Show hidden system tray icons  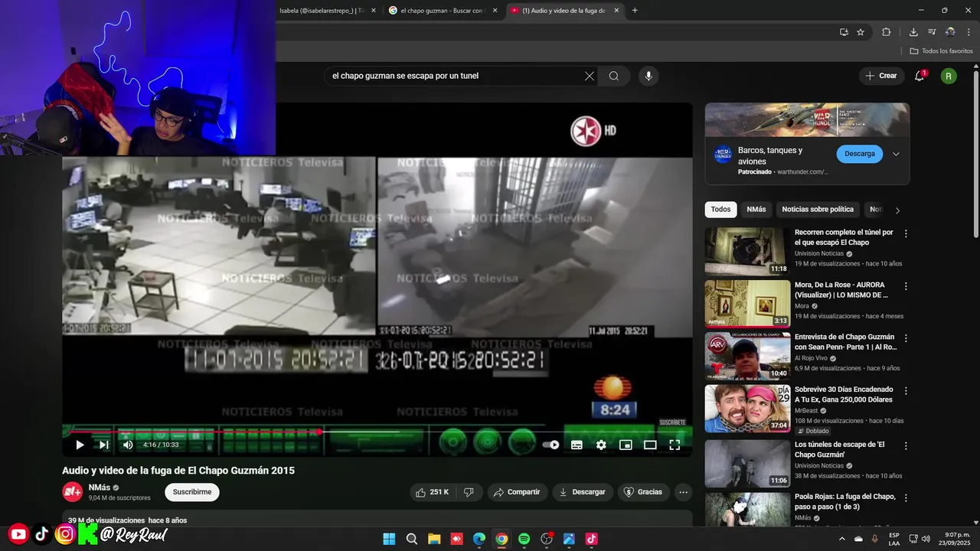(842, 539)
